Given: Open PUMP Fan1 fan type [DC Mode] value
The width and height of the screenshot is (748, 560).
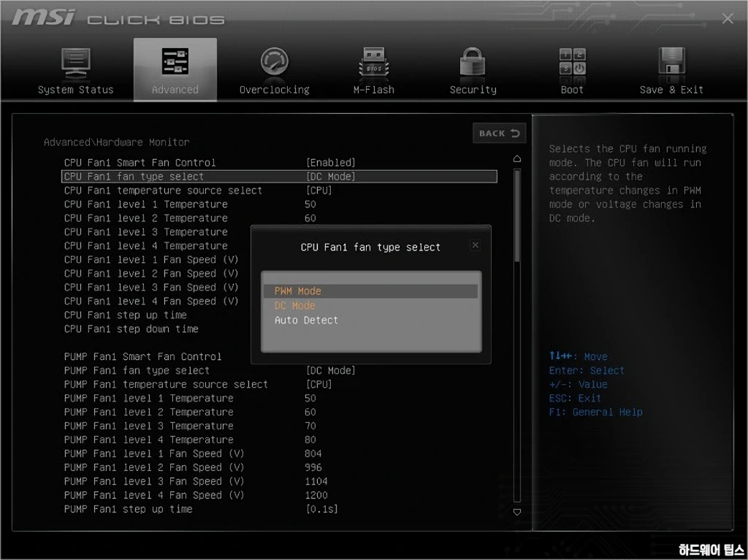Looking at the screenshot, I should (331, 370).
